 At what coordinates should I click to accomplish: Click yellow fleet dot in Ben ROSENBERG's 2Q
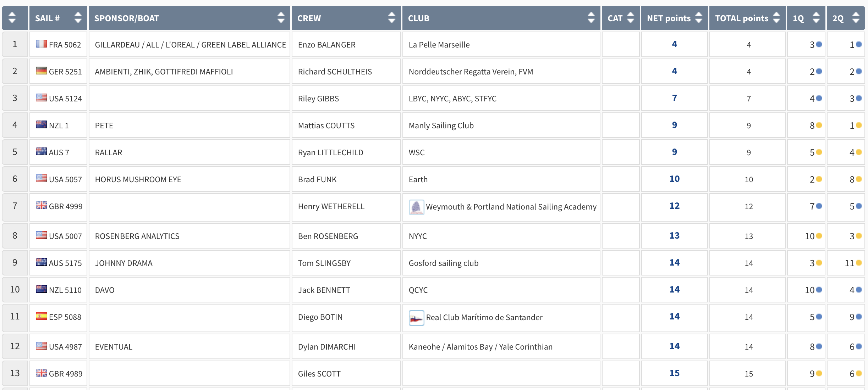pos(859,236)
